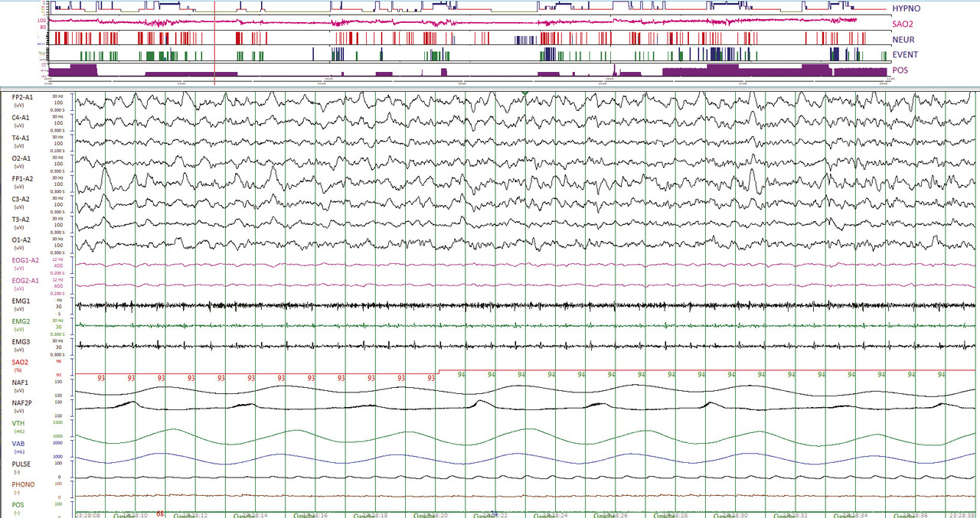Screen dimensions: 980x518
Task: Select the FP2-A1 channel label
Action: point(22,97)
